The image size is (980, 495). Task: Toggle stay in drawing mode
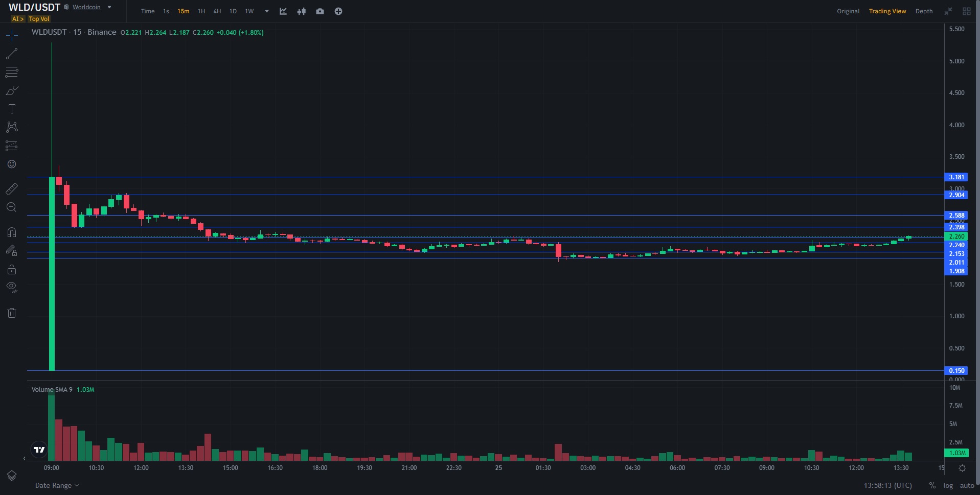pos(12,250)
